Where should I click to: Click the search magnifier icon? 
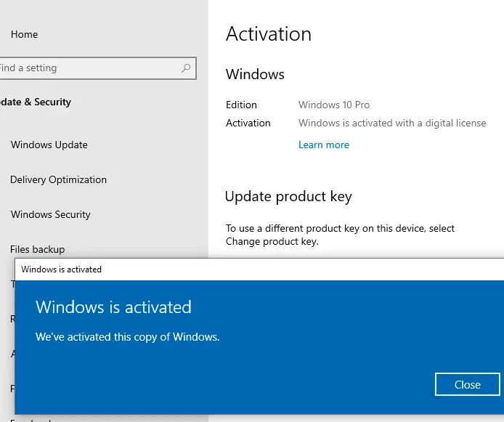(x=186, y=68)
